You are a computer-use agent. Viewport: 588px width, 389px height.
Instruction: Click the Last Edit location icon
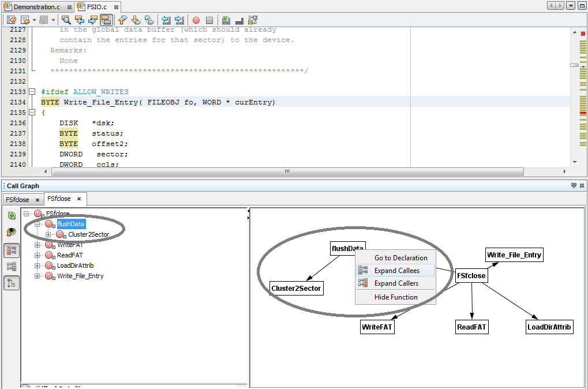click(12, 20)
